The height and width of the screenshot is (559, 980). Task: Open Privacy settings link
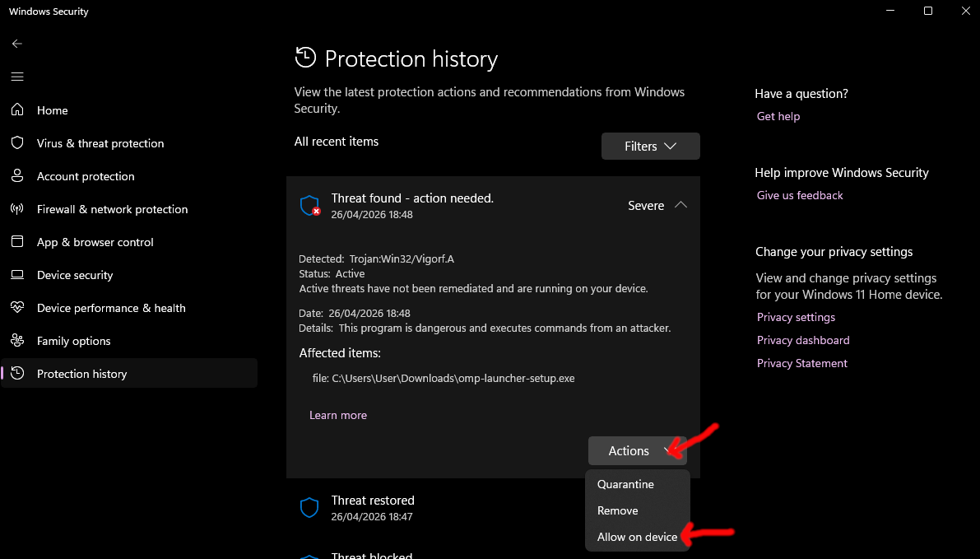click(796, 317)
